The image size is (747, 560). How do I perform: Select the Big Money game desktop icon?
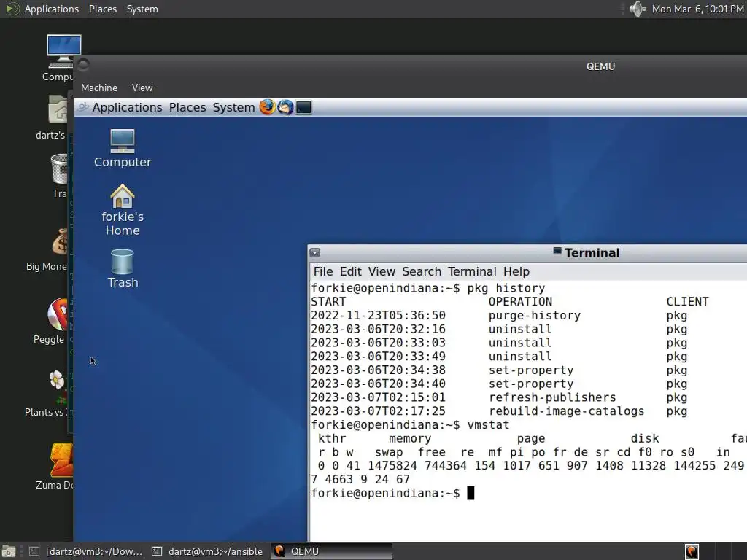(x=50, y=250)
